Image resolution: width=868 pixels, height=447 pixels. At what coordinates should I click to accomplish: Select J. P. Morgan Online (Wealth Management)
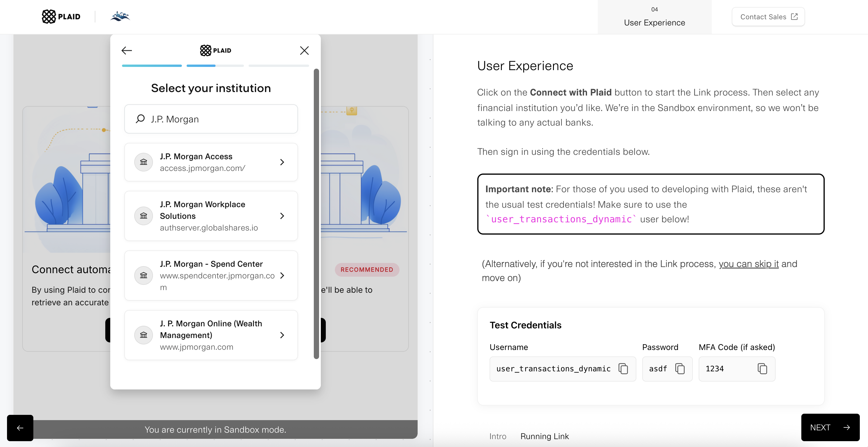tap(211, 335)
